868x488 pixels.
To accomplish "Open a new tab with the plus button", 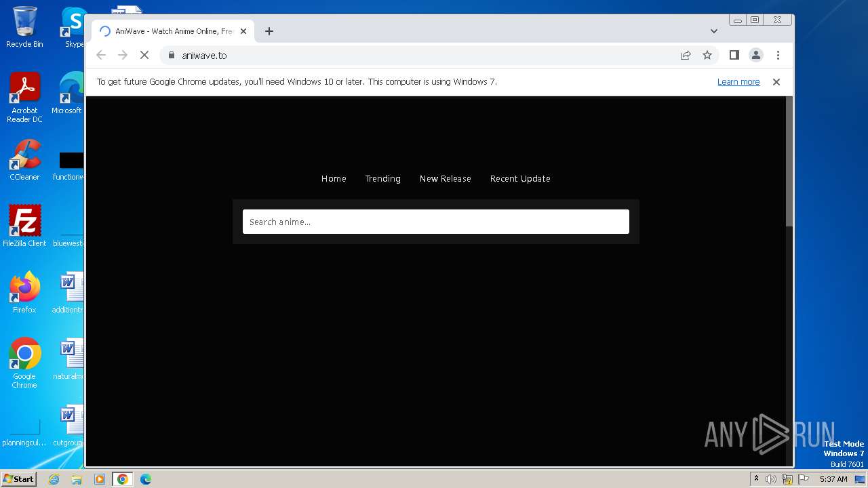I will (x=269, y=31).
